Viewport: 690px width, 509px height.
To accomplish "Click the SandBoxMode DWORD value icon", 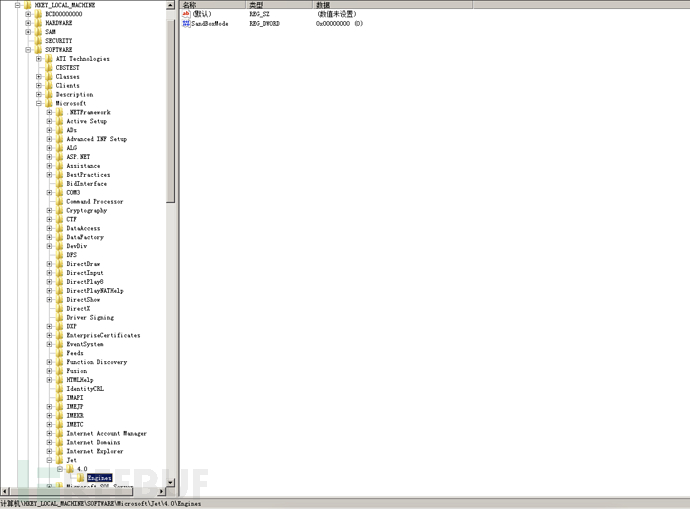I will (186, 23).
